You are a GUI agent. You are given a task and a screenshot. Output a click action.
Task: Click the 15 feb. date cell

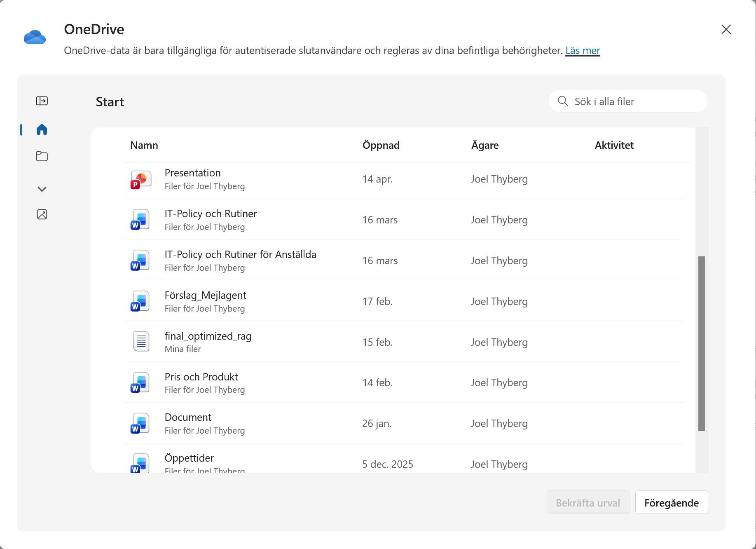tap(377, 342)
